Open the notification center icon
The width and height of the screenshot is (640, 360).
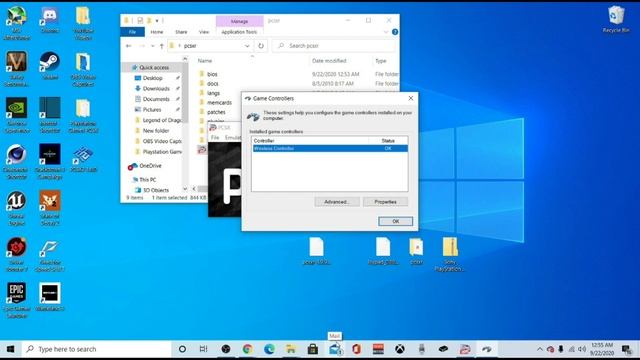(x=627, y=349)
